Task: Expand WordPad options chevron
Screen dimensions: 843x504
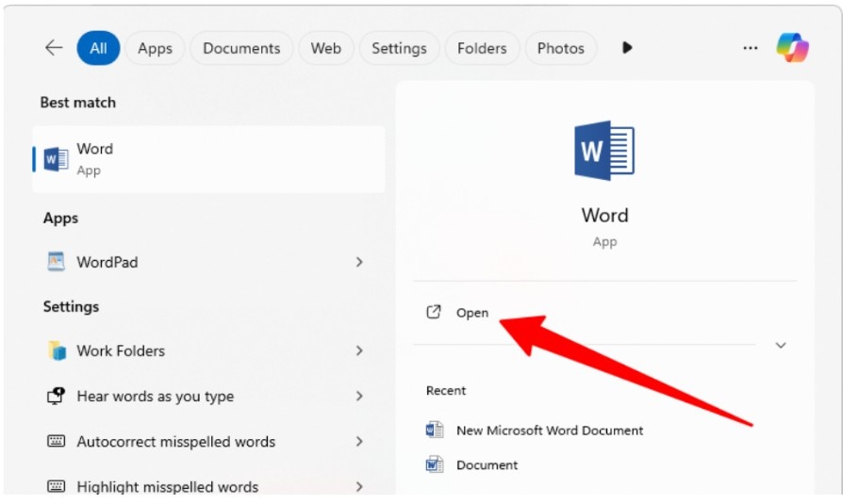Action: point(359,262)
